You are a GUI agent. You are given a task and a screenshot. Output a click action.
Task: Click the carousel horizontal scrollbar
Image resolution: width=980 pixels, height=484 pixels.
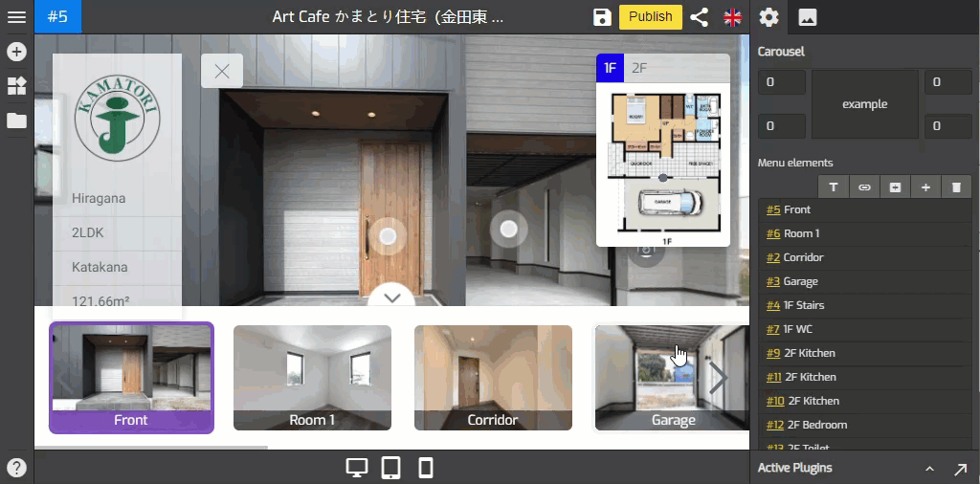pyautogui.click(x=150, y=447)
